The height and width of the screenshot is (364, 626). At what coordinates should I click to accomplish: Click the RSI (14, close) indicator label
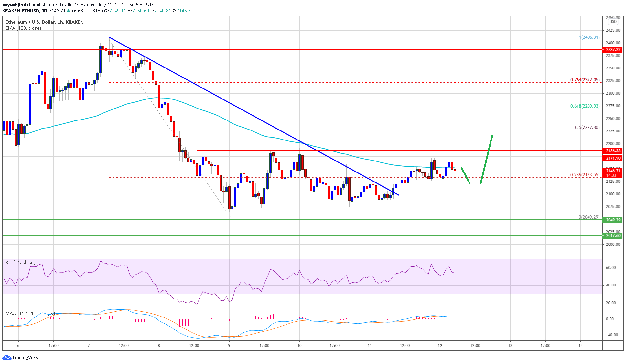click(20, 263)
